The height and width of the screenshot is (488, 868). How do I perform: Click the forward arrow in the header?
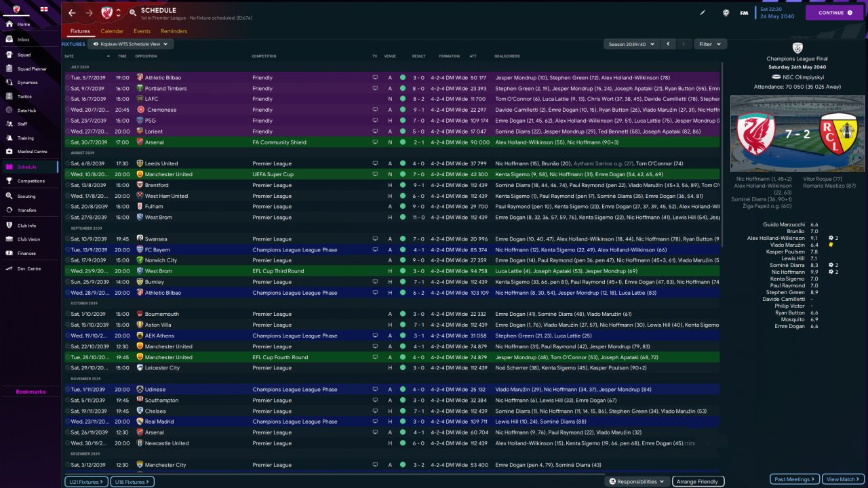90,13
